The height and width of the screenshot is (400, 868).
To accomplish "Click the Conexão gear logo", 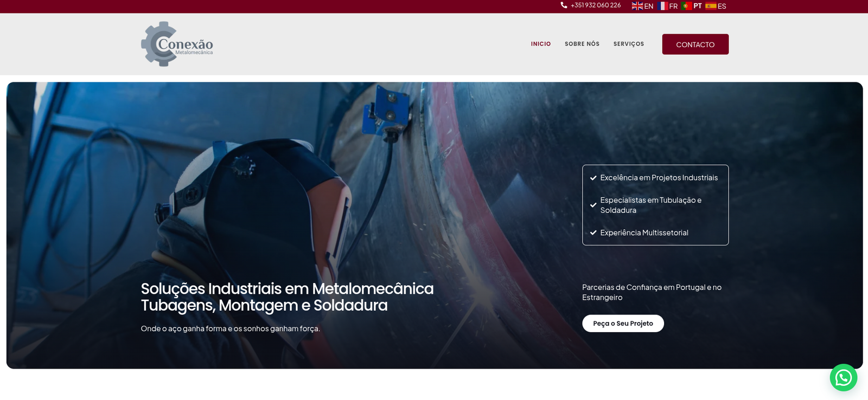I will pos(177,44).
